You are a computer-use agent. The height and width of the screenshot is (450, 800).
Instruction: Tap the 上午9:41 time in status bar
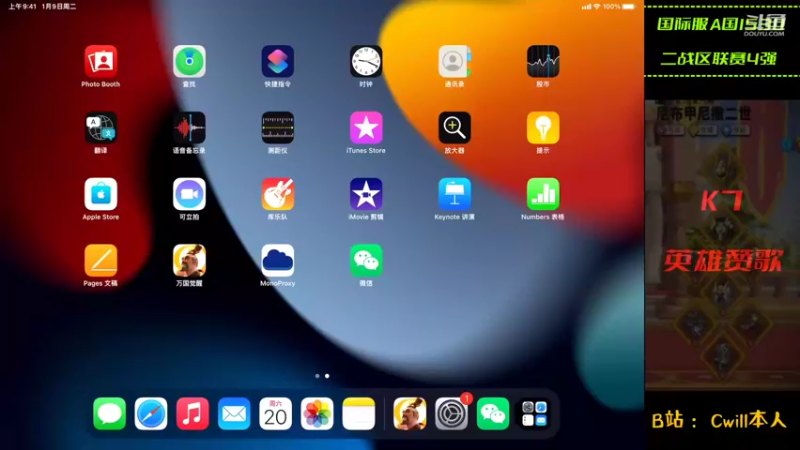[22, 7]
